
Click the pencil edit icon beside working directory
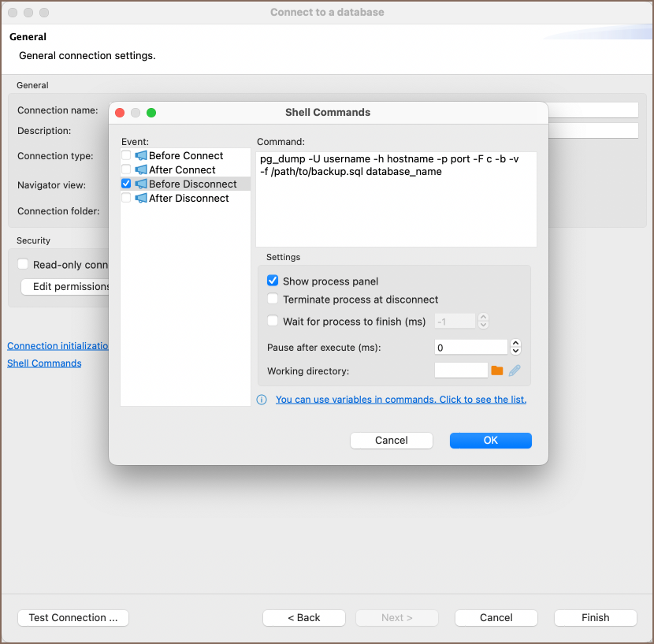click(515, 370)
